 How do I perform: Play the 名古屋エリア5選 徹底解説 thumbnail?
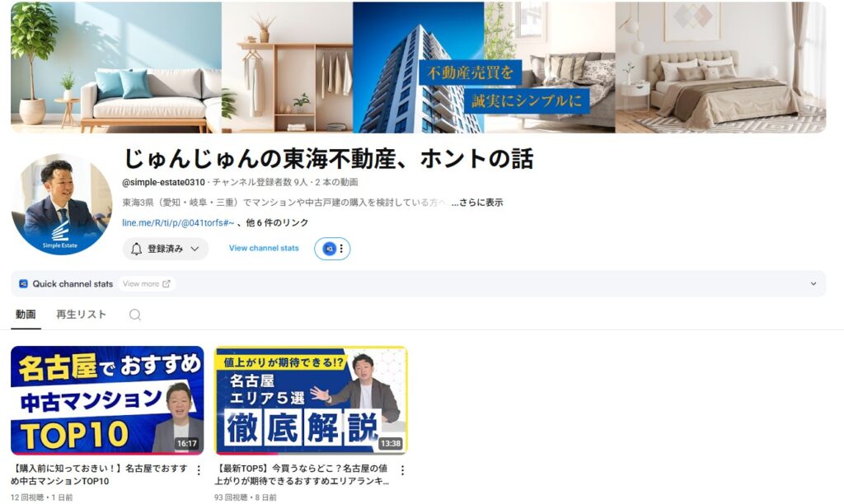pyautogui.click(x=311, y=400)
